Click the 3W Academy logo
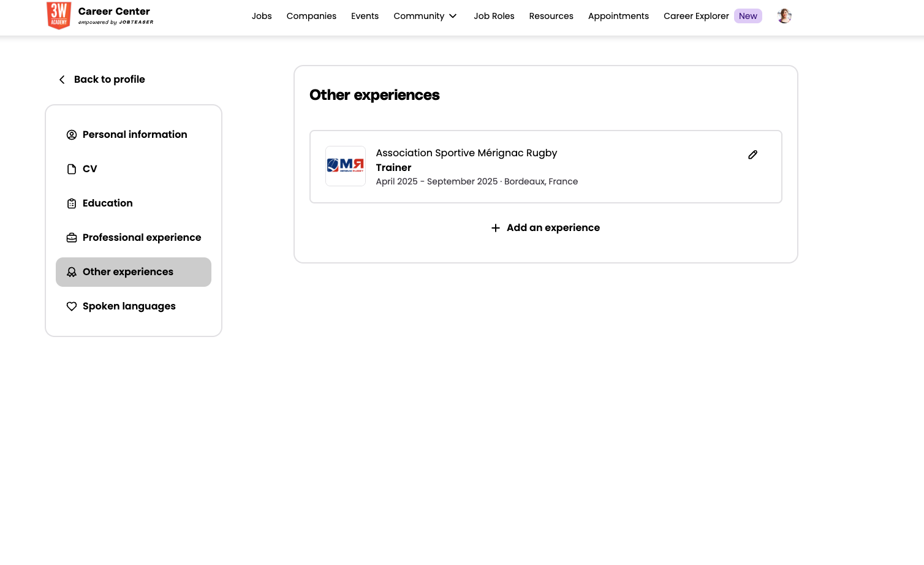This screenshot has width=924, height=565. [x=59, y=15]
